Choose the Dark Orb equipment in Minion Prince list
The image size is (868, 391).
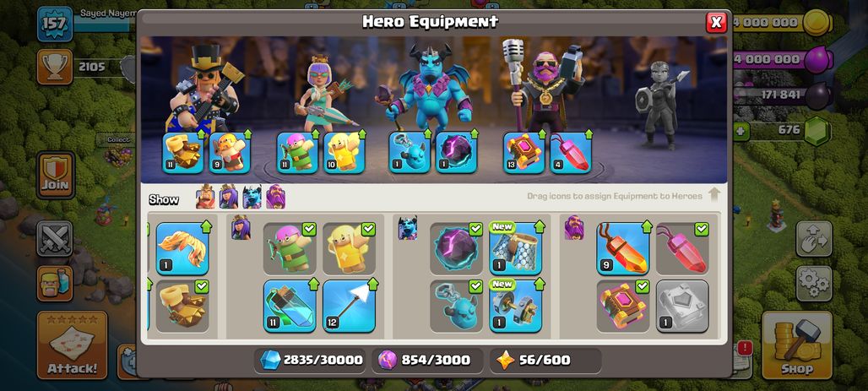pos(456,248)
